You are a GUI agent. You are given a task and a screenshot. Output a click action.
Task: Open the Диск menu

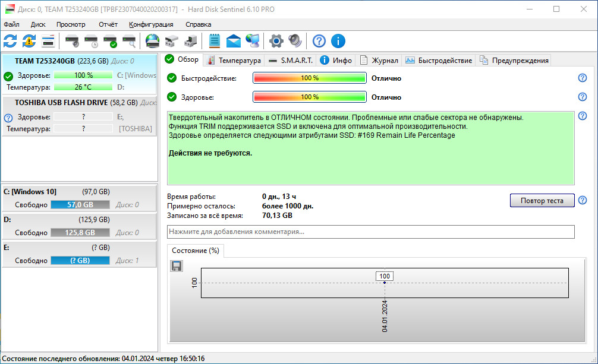[x=38, y=24]
